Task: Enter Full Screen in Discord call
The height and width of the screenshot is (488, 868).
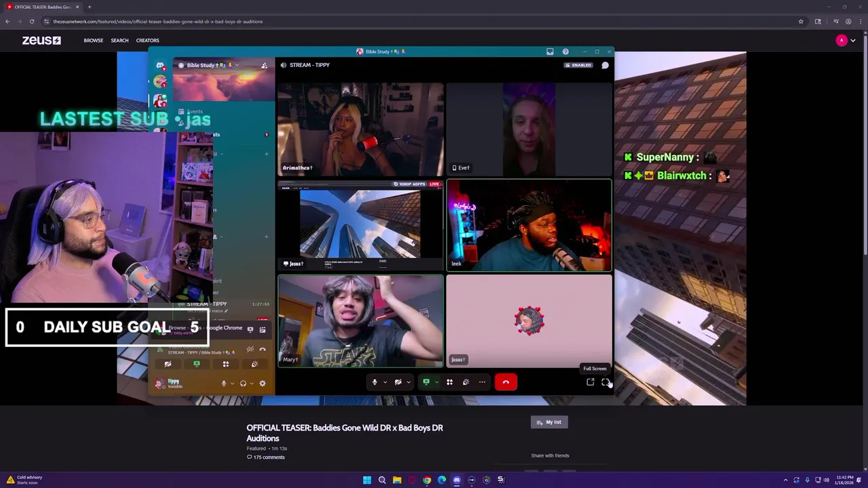Action: pos(606,382)
